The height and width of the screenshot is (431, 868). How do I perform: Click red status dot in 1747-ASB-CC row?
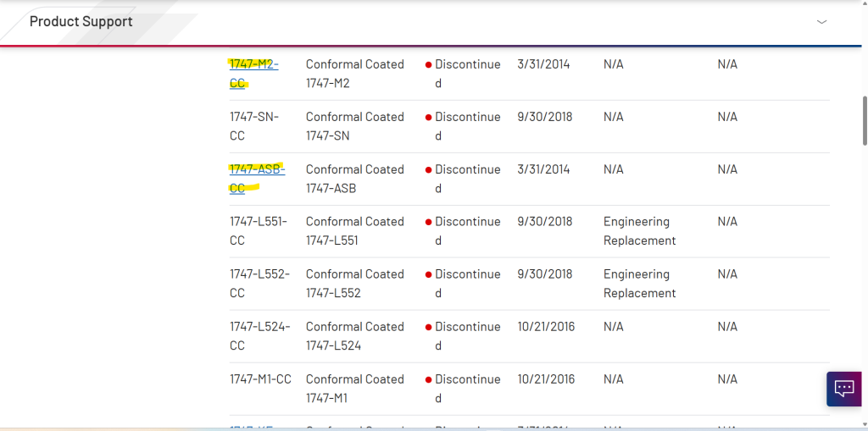(429, 169)
